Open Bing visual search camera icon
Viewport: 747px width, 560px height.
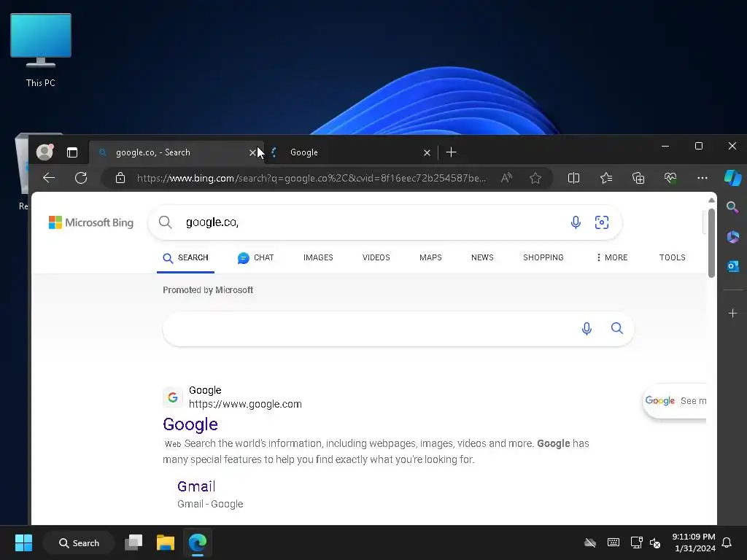[602, 222]
